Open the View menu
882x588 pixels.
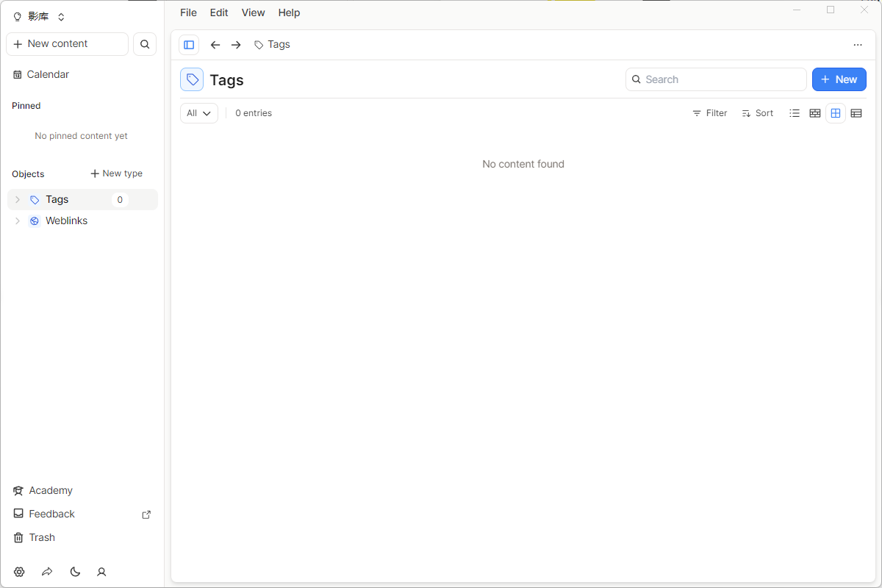tap(253, 12)
